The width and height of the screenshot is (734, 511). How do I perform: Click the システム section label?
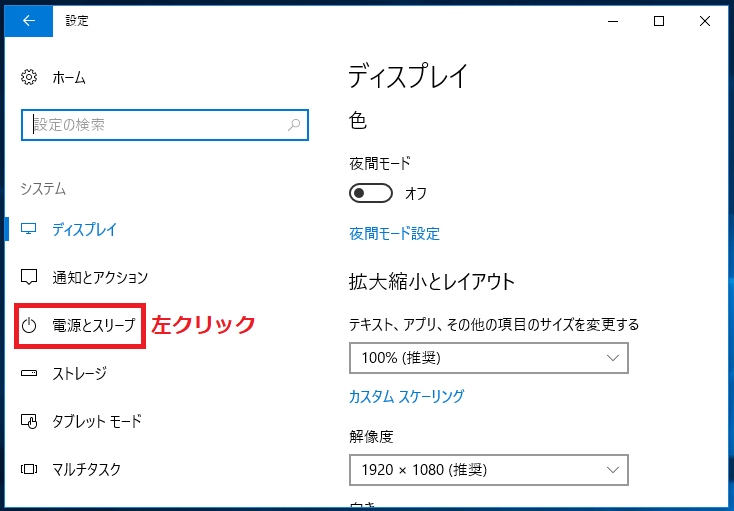point(43,189)
